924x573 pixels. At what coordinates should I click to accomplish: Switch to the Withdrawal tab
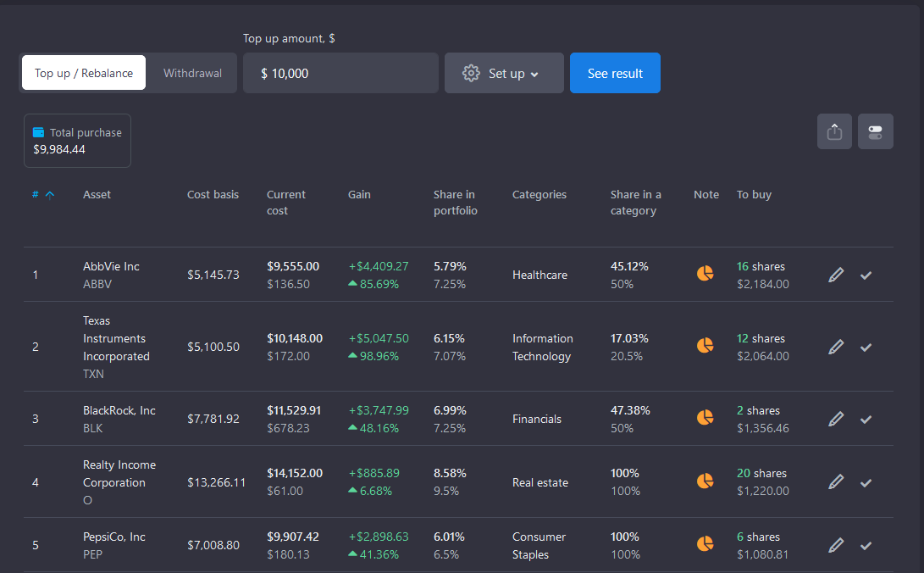(191, 73)
